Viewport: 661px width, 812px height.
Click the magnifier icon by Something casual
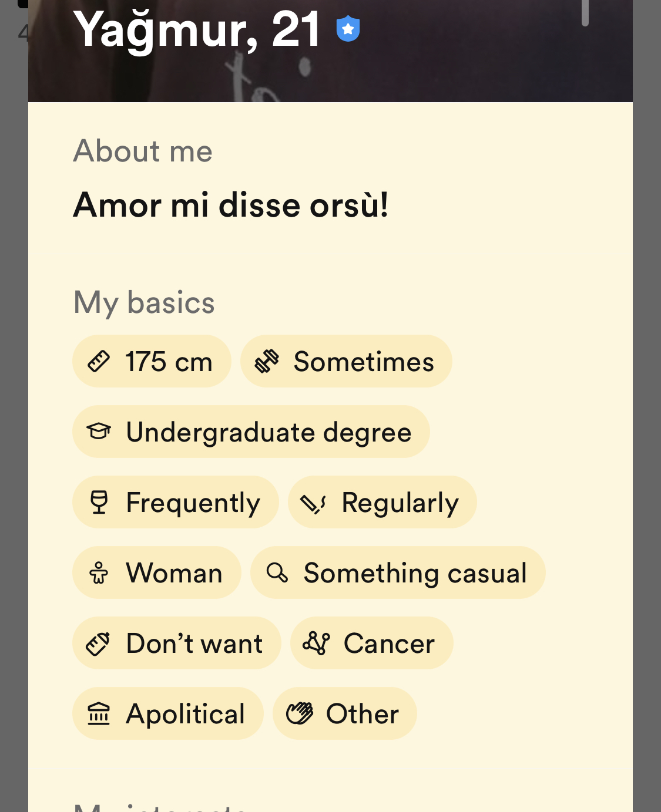pos(277,572)
